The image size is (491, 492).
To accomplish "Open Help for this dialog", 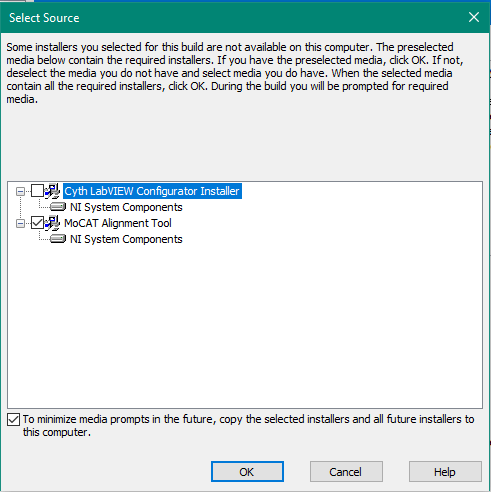I will click(445, 472).
